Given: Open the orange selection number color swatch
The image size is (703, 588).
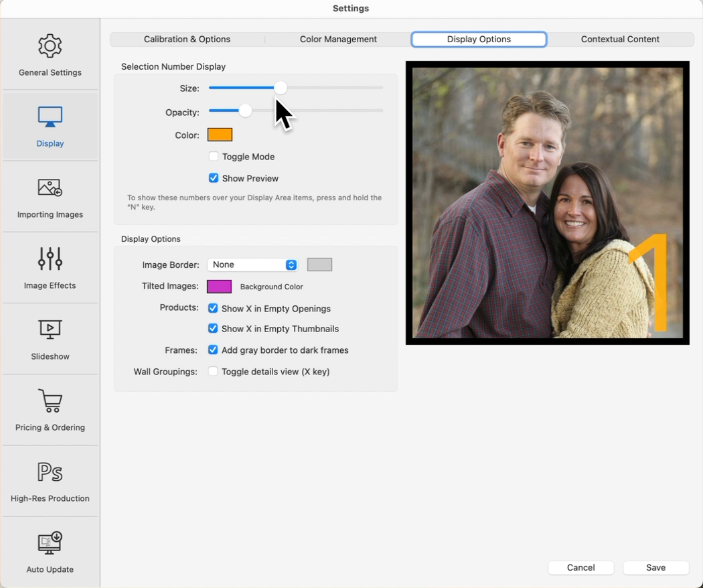Looking at the screenshot, I should tap(220, 135).
